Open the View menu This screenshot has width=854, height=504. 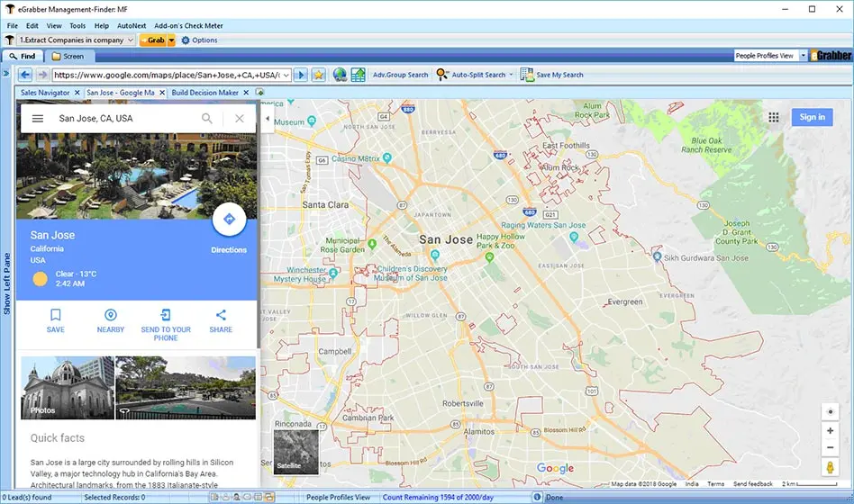[x=54, y=25]
